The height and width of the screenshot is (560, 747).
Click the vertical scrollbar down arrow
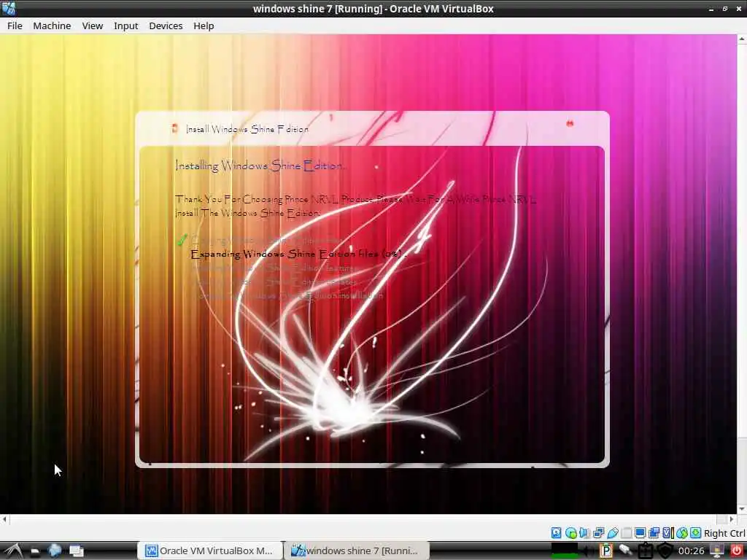(742, 509)
